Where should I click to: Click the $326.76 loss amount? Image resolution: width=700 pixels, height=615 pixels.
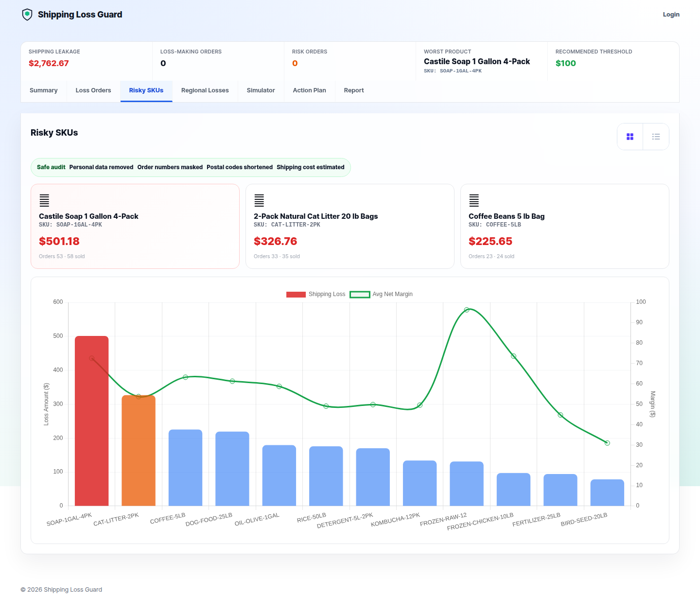(275, 241)
